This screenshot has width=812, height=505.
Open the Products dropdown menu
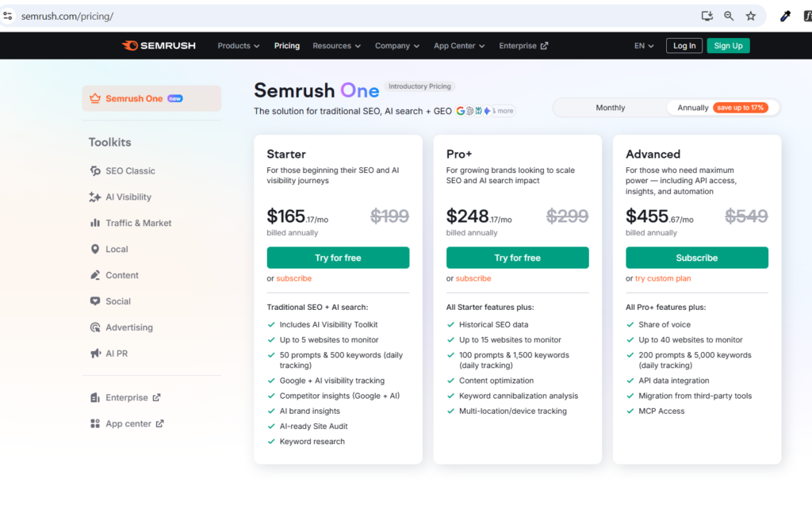pyautogui.click(x=238, y=45)
